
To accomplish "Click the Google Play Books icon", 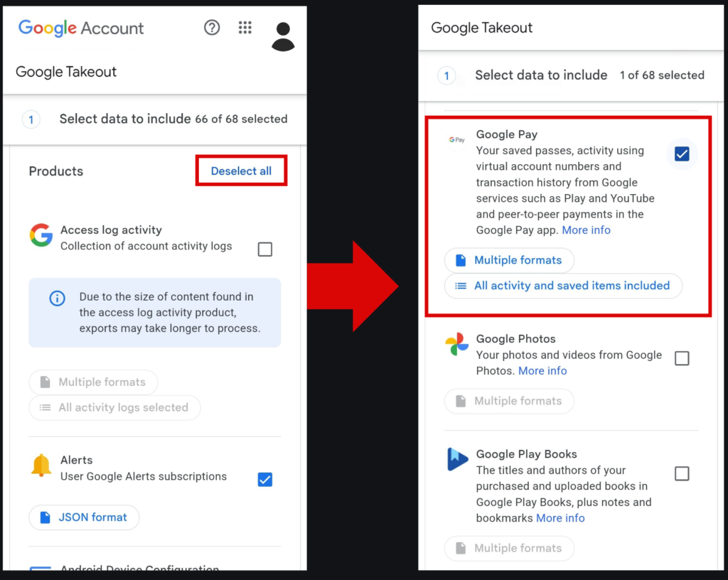I will (x=457, y=459).
